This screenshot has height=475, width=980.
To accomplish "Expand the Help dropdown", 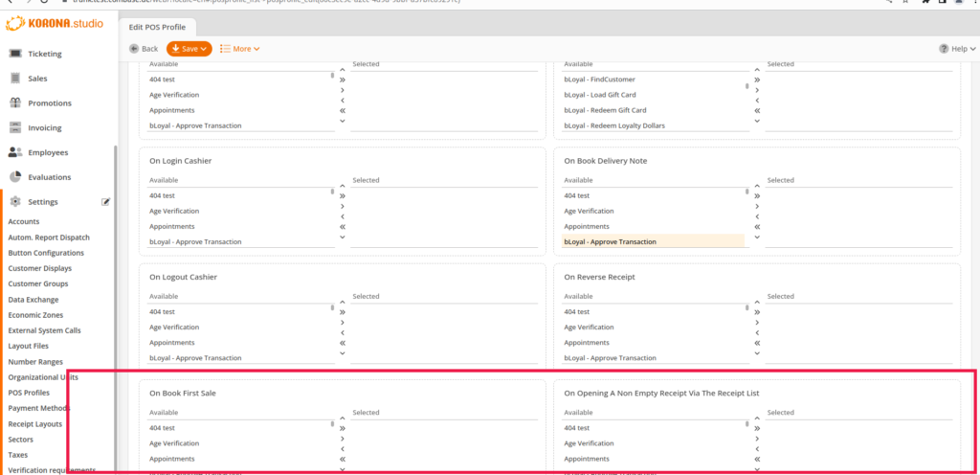I will point(957,49).
